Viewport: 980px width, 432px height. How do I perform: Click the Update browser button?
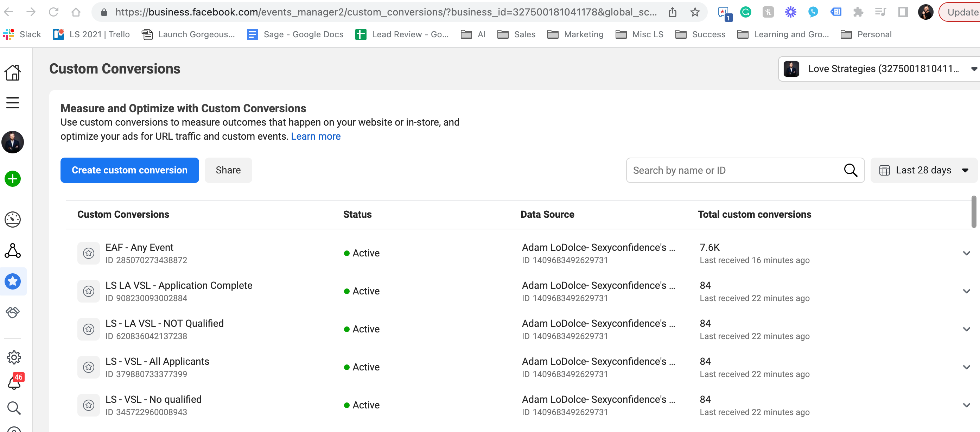960,12
